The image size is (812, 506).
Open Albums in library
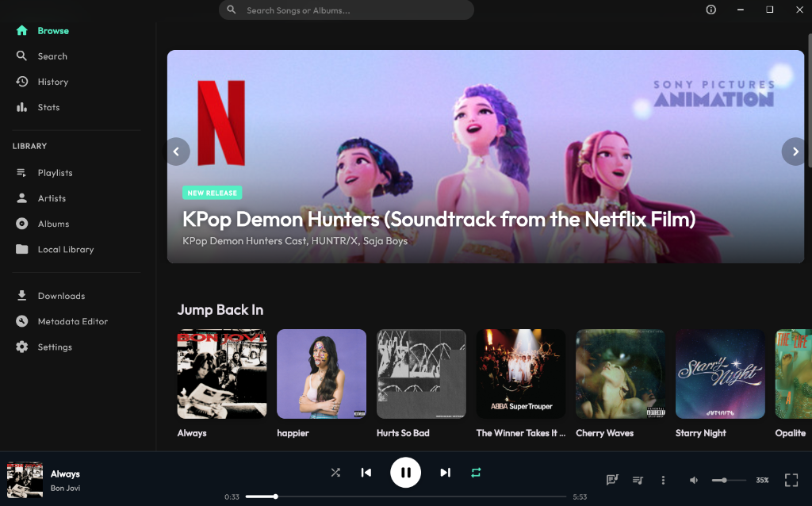pos(44,224)
